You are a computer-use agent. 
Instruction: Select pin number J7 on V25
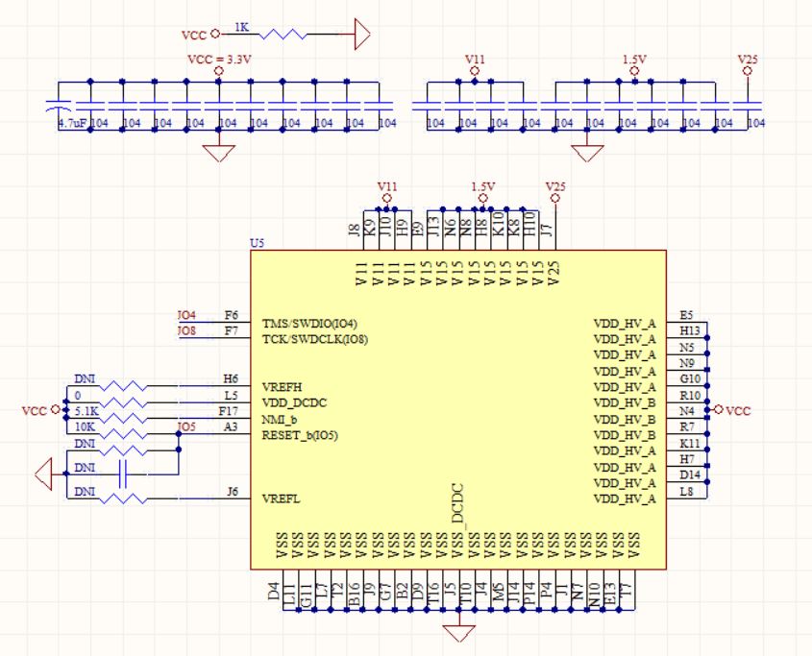coord(547,229)
